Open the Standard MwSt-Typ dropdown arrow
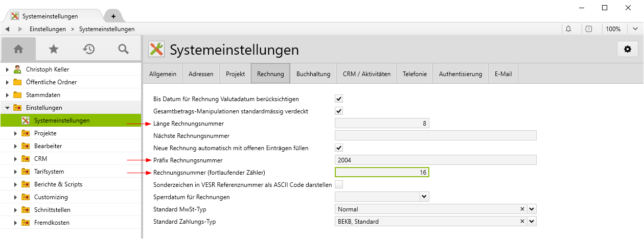 point(532,209)
